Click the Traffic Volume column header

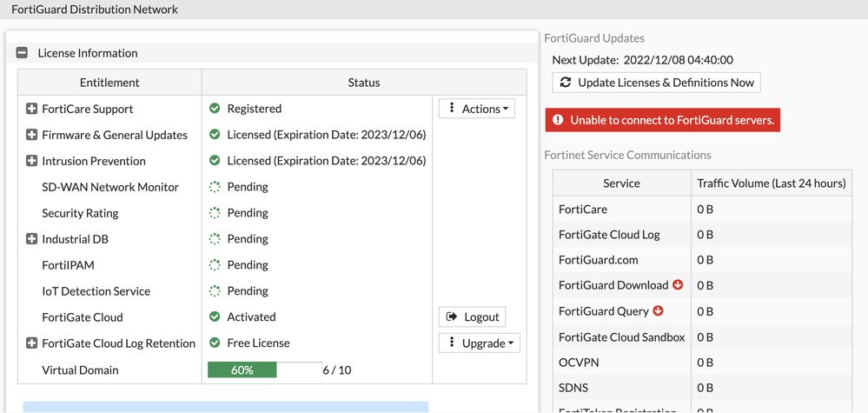(771, 183)
